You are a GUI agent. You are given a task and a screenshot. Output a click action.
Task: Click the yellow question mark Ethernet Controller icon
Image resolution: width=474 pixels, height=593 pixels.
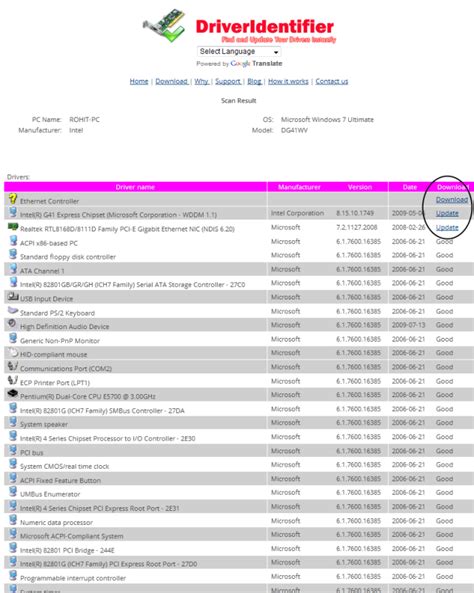13,199
